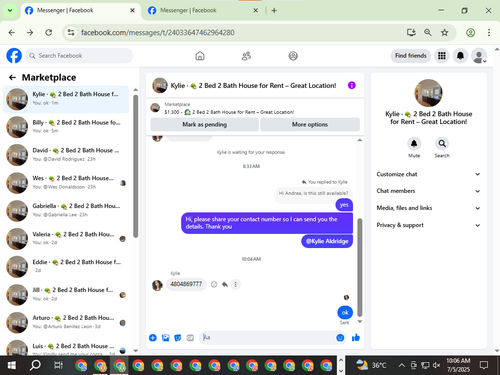Open Kylie conversation in the list
Viewport: 500px width, 375px height.
(x=66, y=99)
